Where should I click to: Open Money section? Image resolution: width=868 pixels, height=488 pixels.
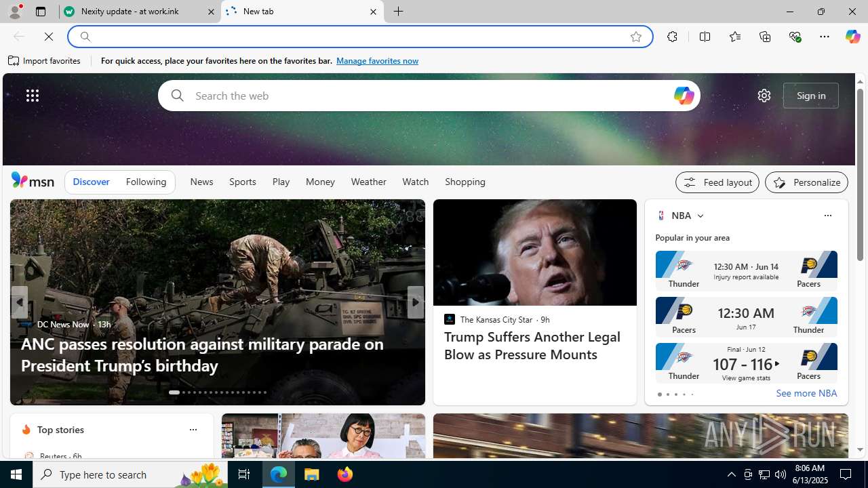click(x=320, y=182)
